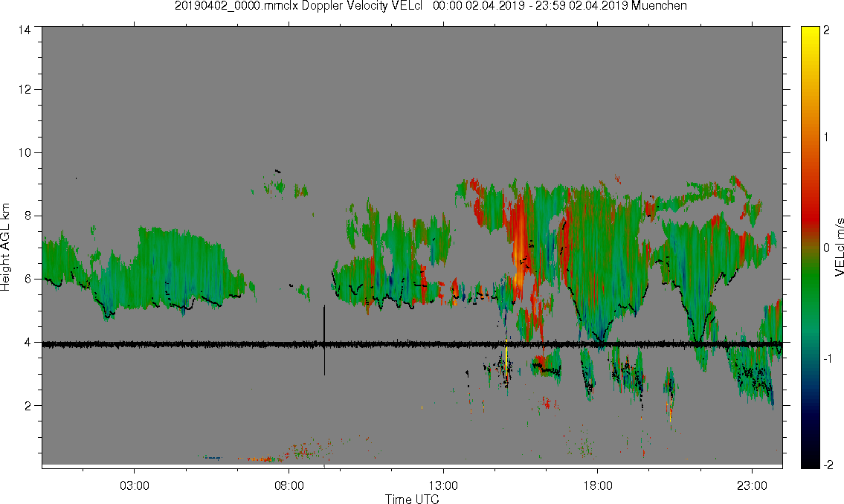844x504 pixels.
Task: Click the 'Height AGL km' axis title
Action: 5,248
